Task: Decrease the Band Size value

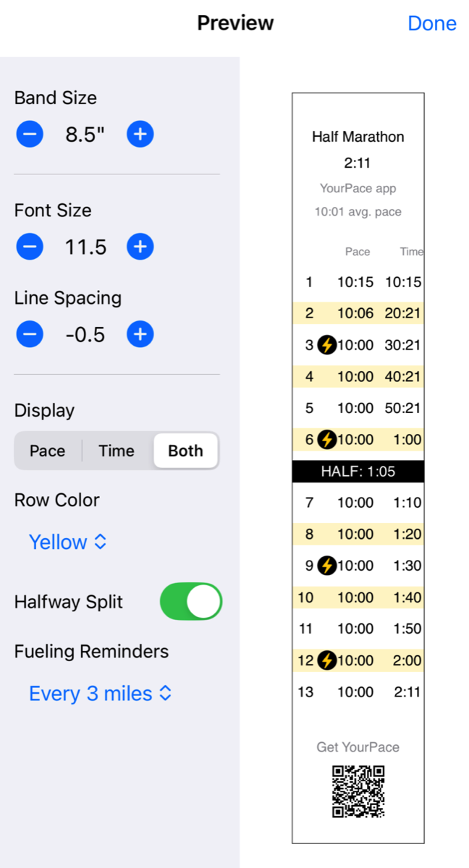Action: pyautogui.click(x=30, y=134)
